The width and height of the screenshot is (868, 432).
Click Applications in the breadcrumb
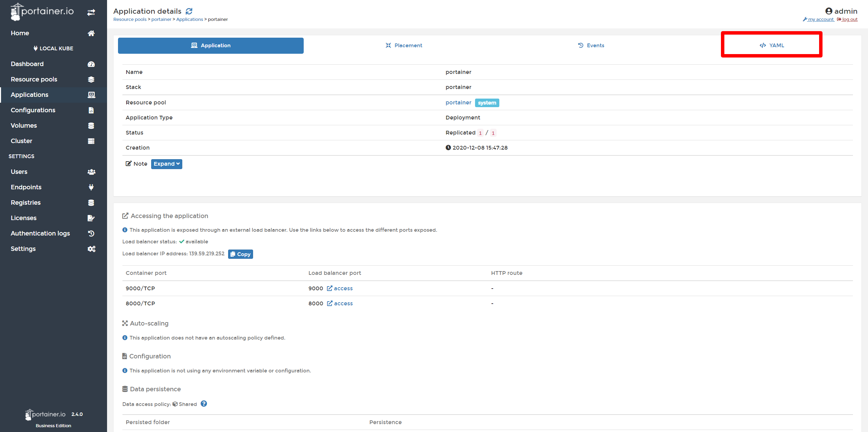pos(189,20)
